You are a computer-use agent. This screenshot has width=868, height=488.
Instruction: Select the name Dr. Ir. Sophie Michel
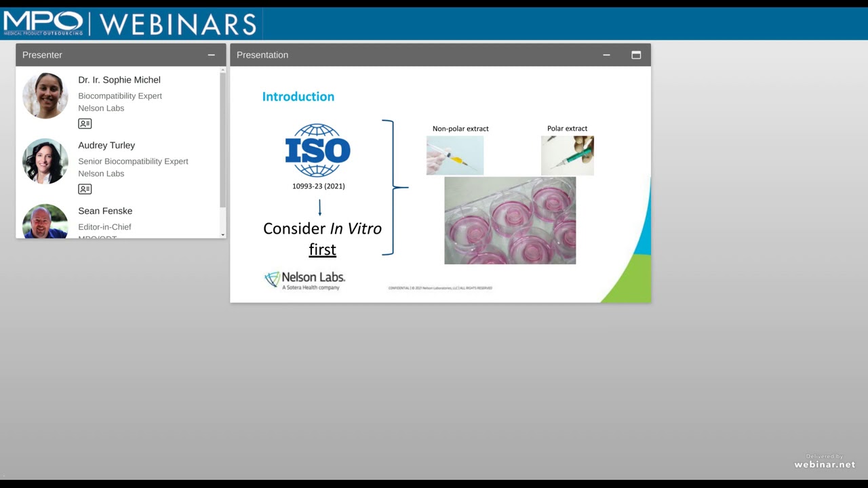119,80
